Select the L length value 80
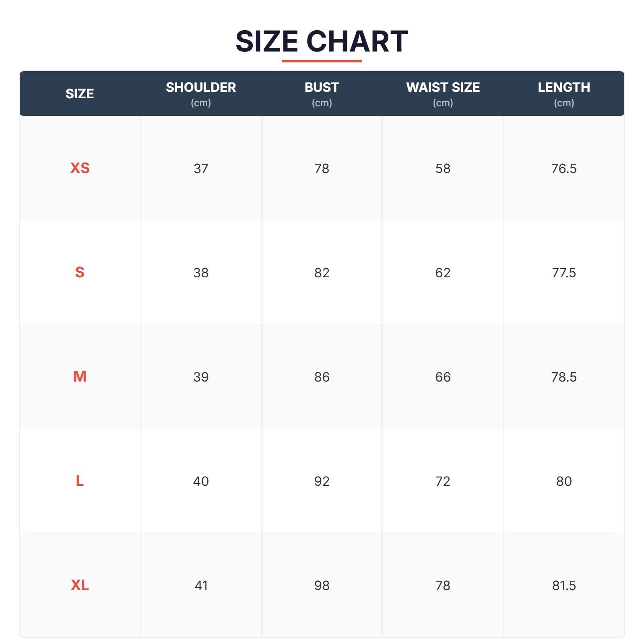 563,481
